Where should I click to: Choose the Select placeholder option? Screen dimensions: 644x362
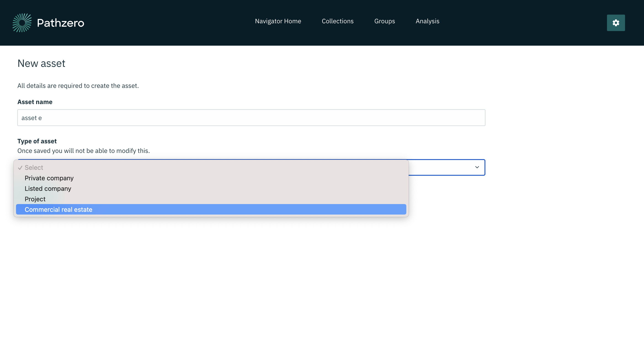pos(211,168)
